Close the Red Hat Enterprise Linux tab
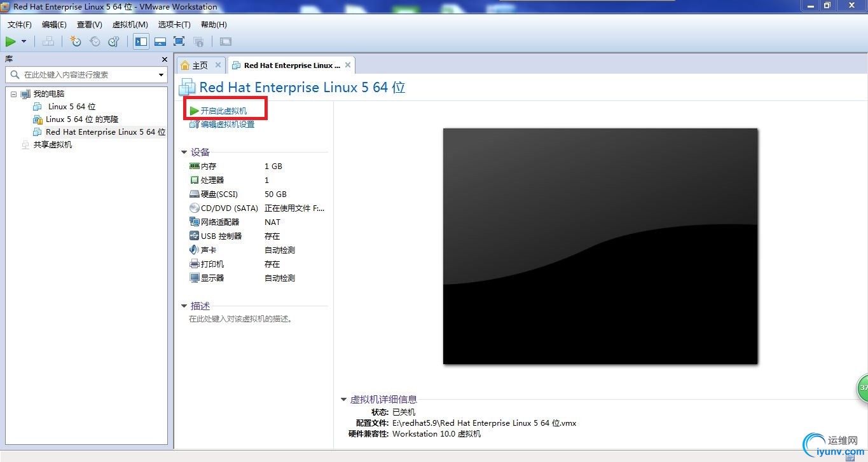868x462 pixels. tap(348, 65)
